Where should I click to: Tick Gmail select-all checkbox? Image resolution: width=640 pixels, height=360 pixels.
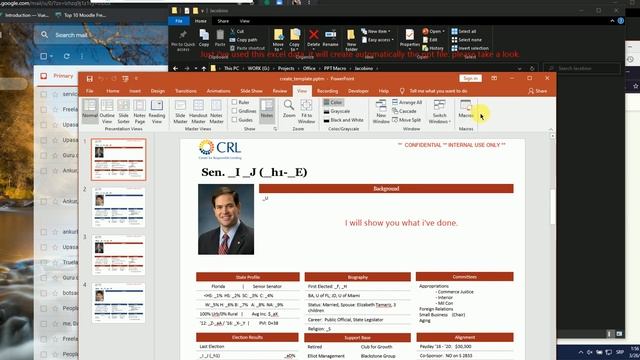(44, 56)
